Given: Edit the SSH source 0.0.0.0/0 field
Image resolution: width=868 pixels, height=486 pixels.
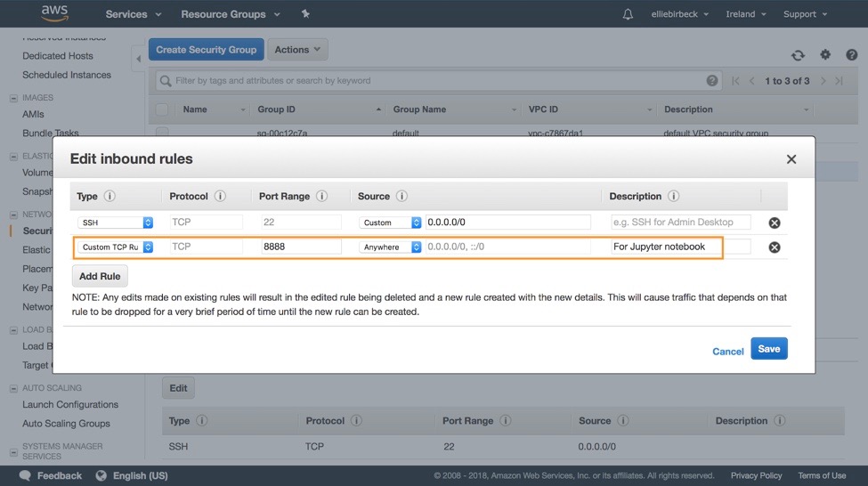Looking at the screenshot, I should [x=507, y=223].
